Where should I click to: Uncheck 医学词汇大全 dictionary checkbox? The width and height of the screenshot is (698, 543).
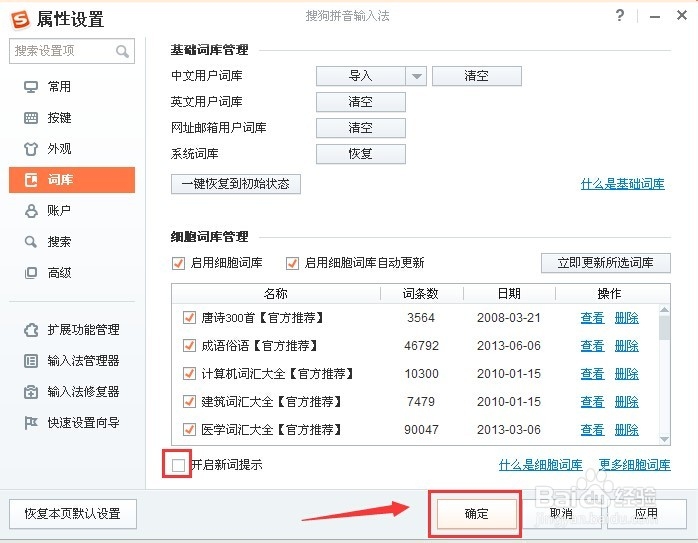click(x=189, y=430)
